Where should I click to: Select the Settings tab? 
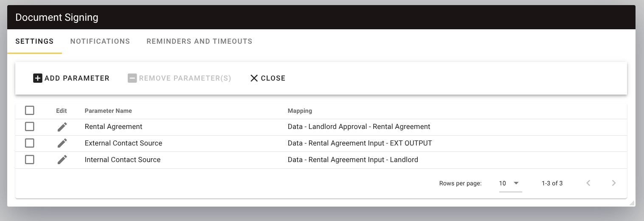click(x=34, y=41)
